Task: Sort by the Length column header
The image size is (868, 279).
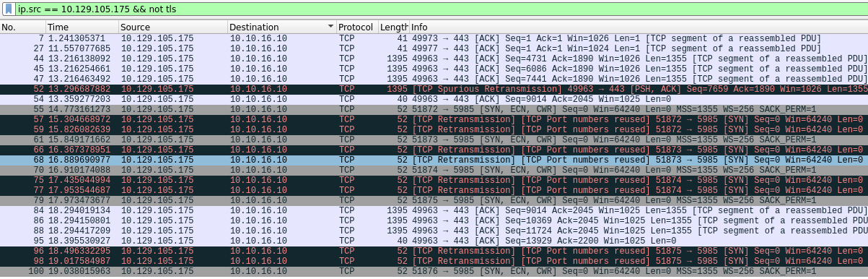Action: pos(393,27)
